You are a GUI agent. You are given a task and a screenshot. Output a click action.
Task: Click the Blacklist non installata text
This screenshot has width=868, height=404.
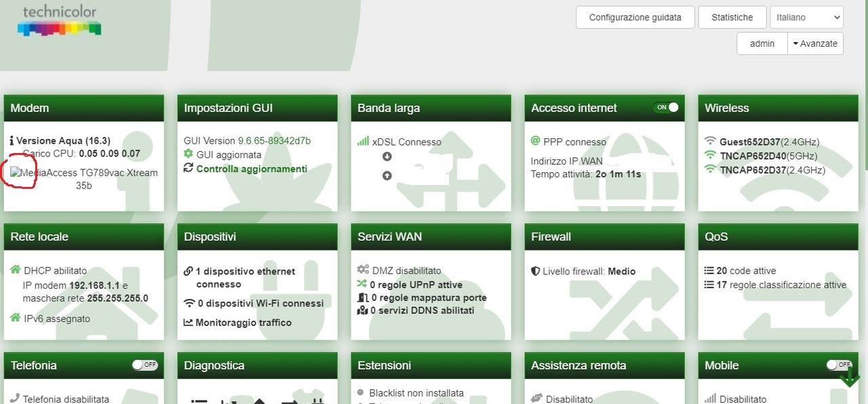coord(416,392)
